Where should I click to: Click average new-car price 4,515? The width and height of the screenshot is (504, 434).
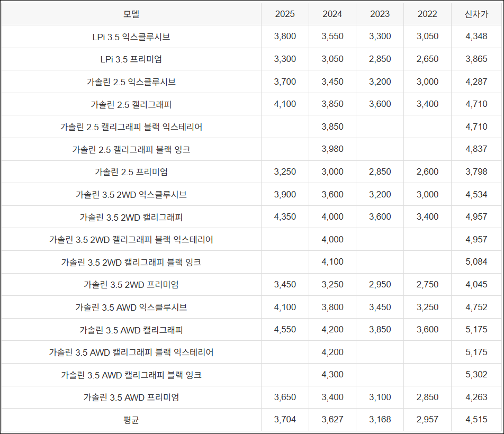click(476, 419)
